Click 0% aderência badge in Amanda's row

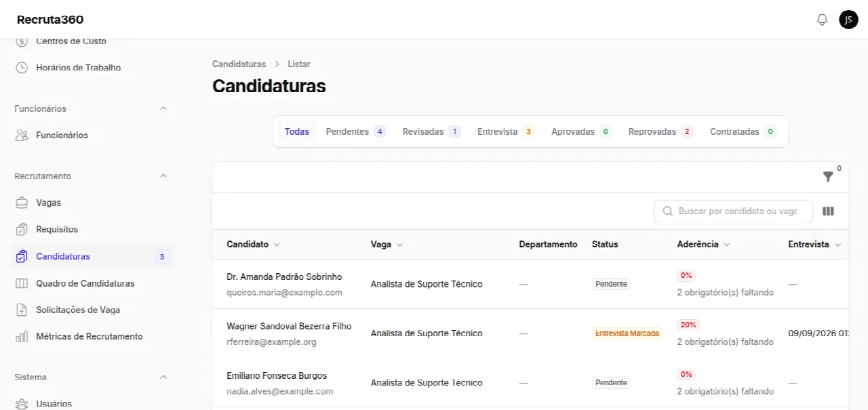tap(686, 276)
